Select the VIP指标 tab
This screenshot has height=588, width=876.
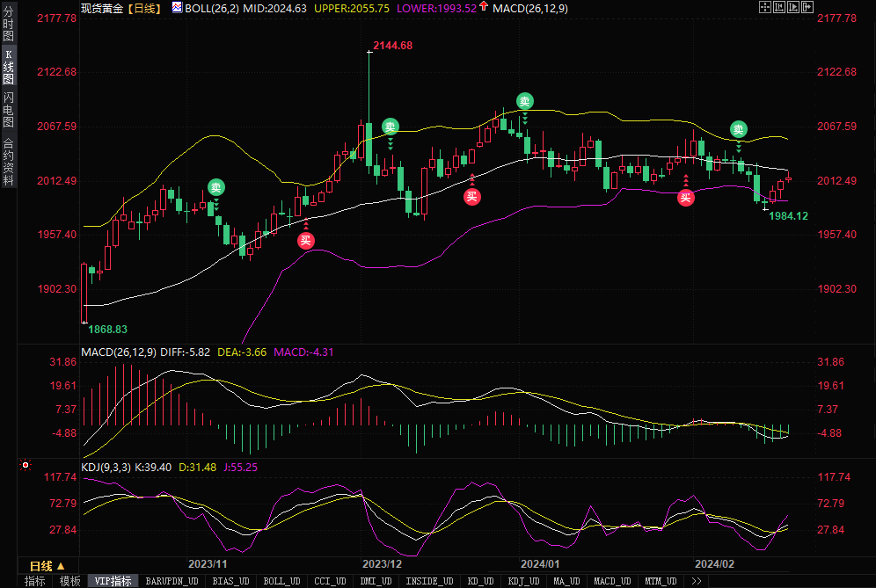click(113, 581)
